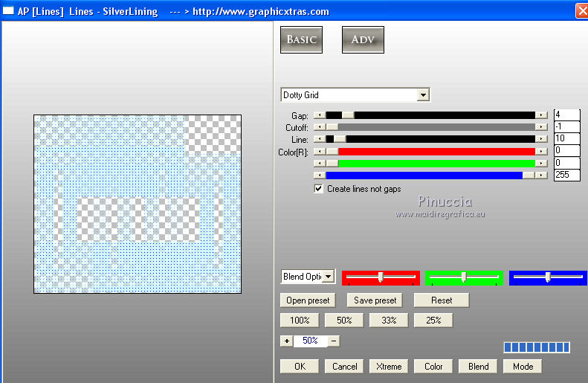588x383 pixels.
Task: Click the Open preset button
Action: [308, 300]
